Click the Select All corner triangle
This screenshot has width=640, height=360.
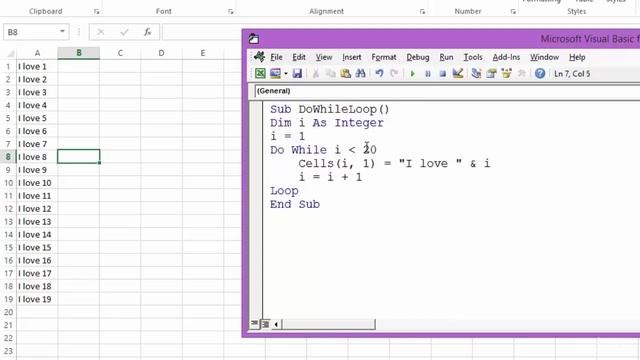coord(10,53)
